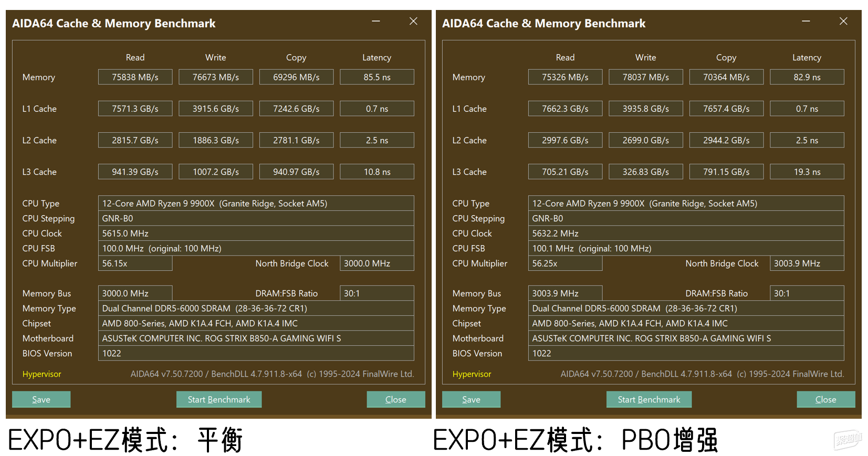Click Memory Type DDR5-6000 field in left window
This screenshot has width=868, height=456.
(x=256, y=309)
